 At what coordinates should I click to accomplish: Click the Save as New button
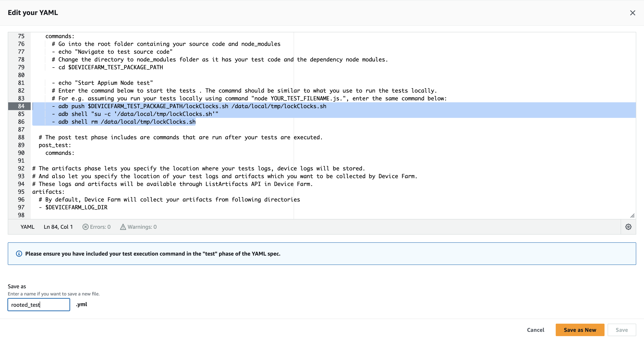[x=580, y=330]
